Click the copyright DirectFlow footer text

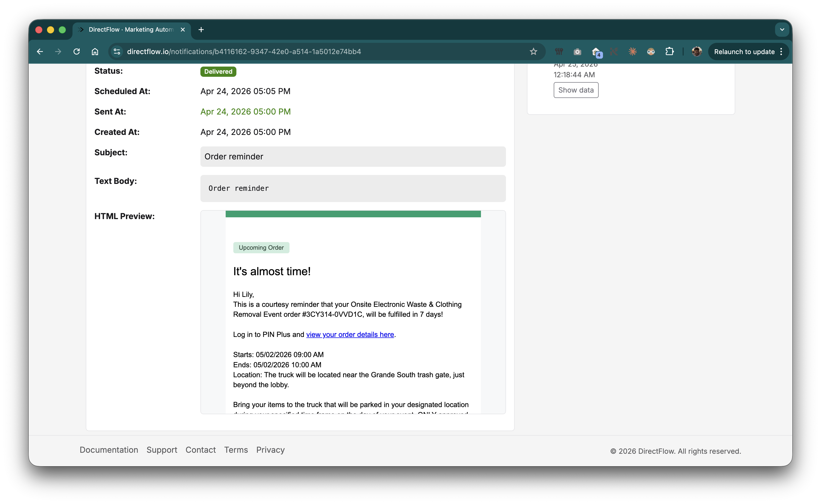pos(675,451)
